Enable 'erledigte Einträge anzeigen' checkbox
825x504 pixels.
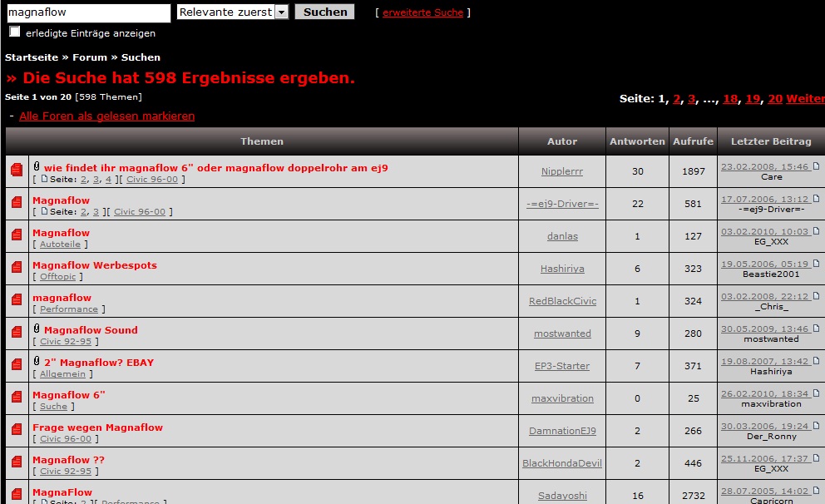point(15,32)
